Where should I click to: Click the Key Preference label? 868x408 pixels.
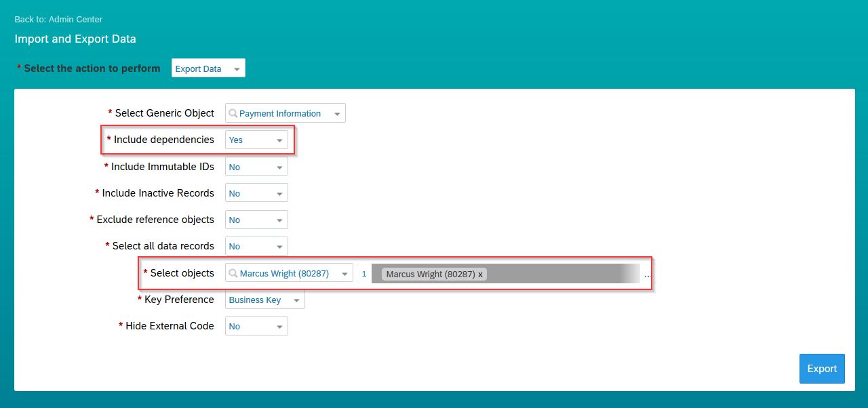[179, 300]
